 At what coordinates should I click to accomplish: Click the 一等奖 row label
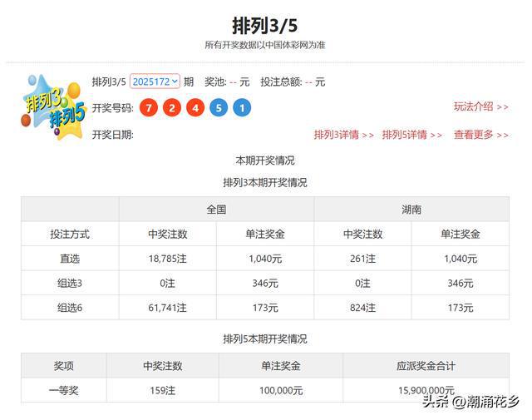(x=64, y=390)
